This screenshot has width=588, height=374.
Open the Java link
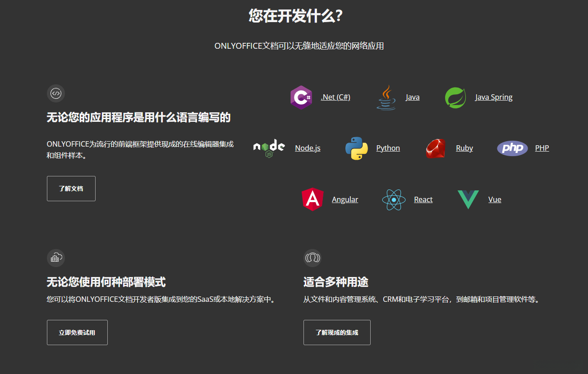413,97
